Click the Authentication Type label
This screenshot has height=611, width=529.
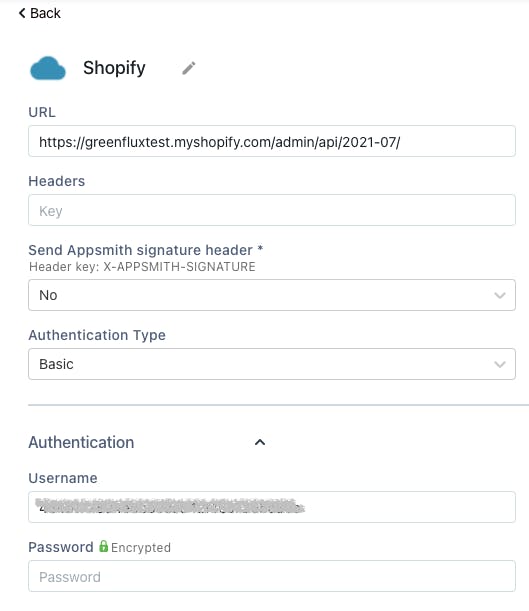pos(97,335)
